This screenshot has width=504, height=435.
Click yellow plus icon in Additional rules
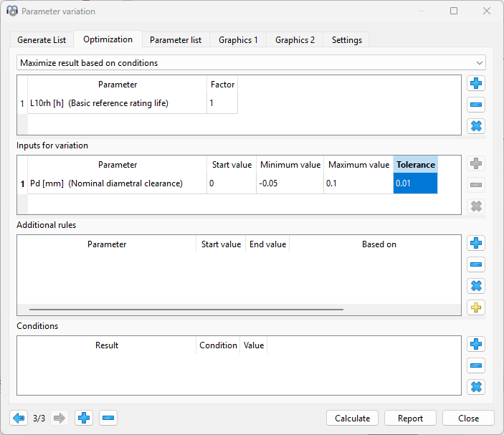476,307
